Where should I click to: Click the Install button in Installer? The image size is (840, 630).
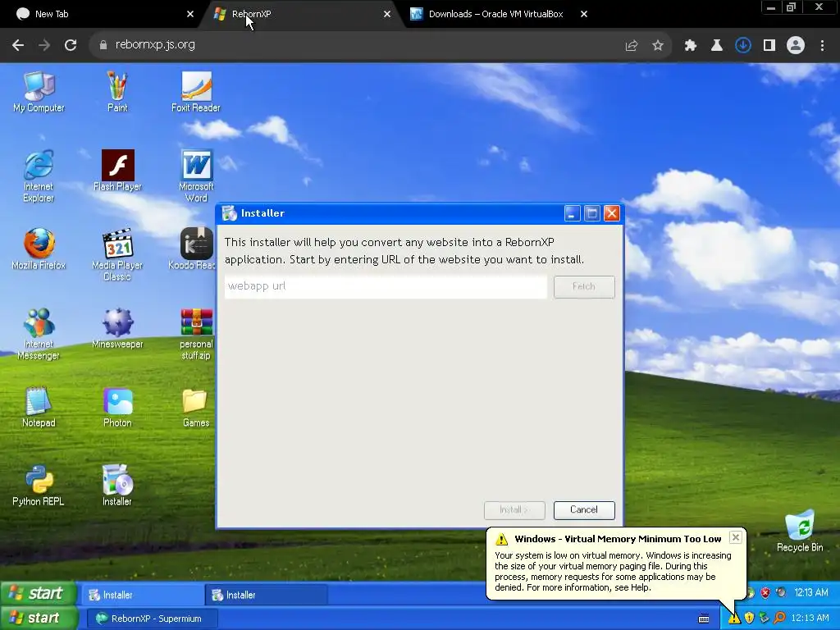(514, 510)
